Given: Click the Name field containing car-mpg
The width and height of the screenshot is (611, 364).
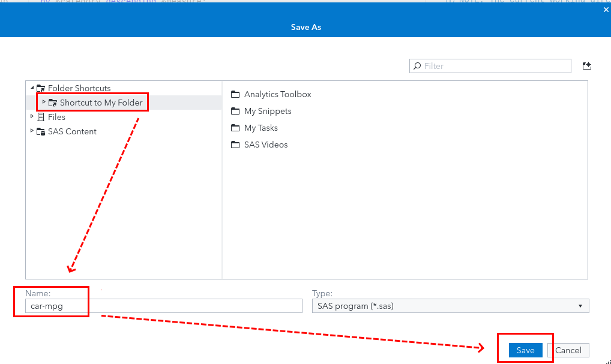Looking at the screenshot, I should click(163, 306).
